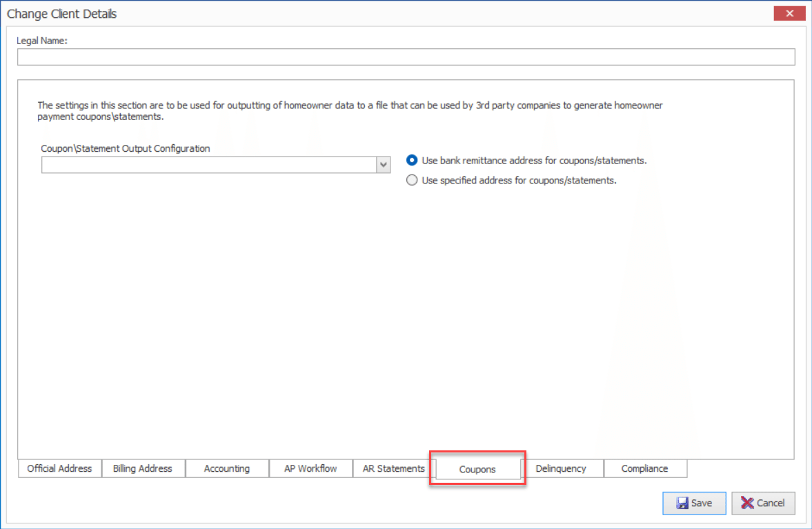Select the Coupons tab
Screen dimensions: 812x529
point(477,469)
